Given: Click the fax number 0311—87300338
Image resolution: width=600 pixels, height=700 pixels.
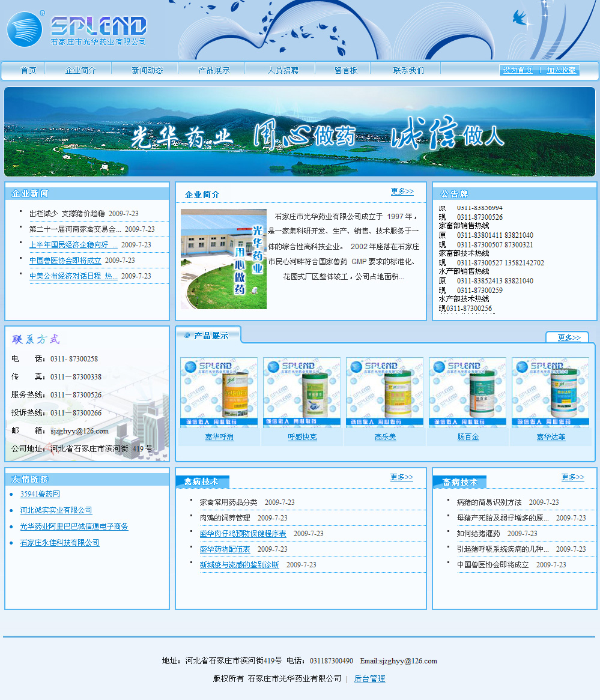Looking at the screenshot, I should tap(76, 377).
